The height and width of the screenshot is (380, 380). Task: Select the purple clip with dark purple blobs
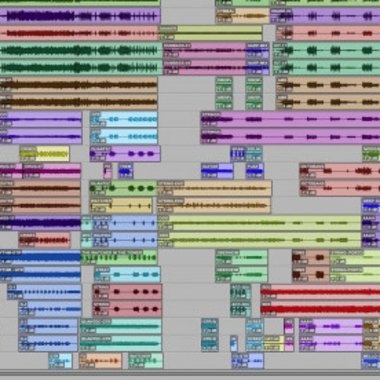coord(125,154)
